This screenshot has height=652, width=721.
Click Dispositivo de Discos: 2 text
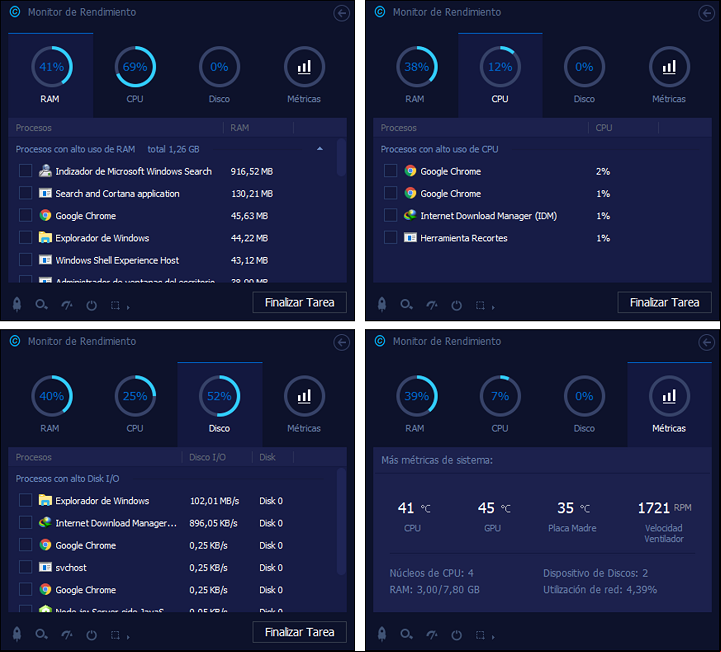595,573
